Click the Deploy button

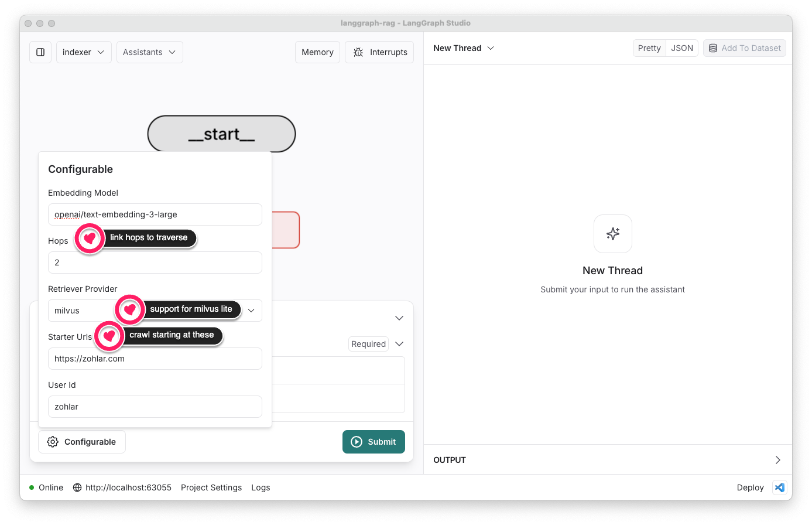[750, 487]
